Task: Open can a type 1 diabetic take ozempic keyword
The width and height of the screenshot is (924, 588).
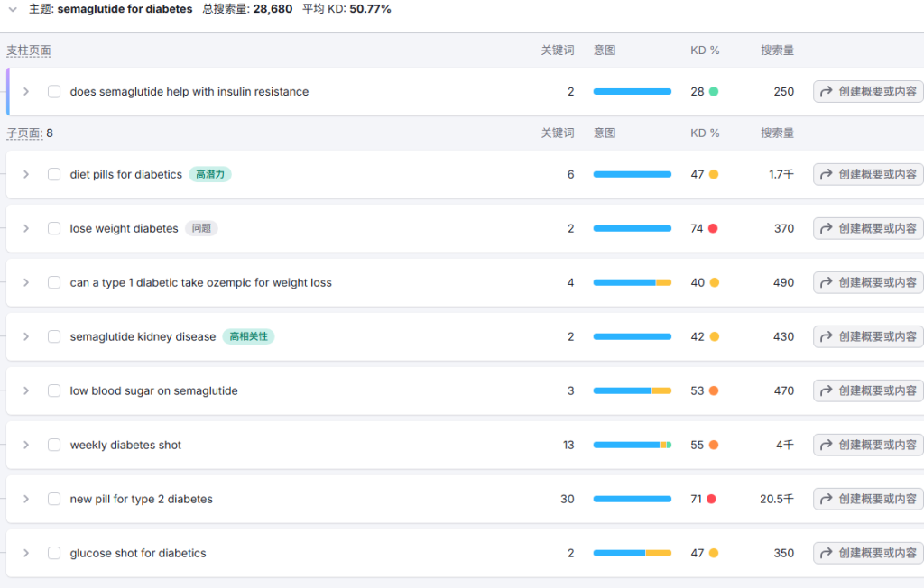Action: 201,283
